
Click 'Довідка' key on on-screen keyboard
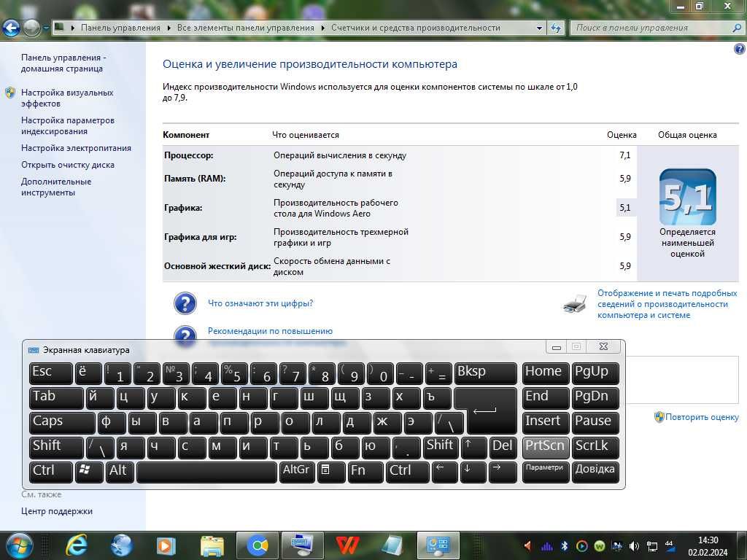point(595,472)
